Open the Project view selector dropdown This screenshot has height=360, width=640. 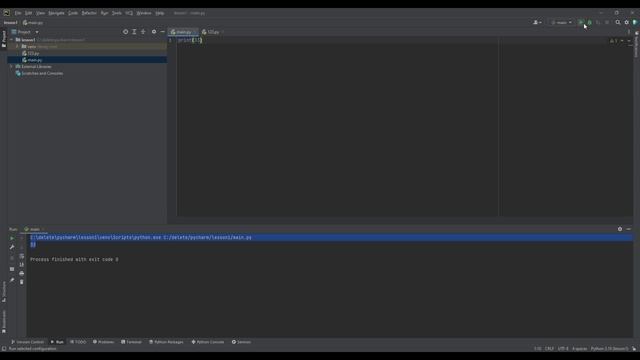[x=25, y=32]
